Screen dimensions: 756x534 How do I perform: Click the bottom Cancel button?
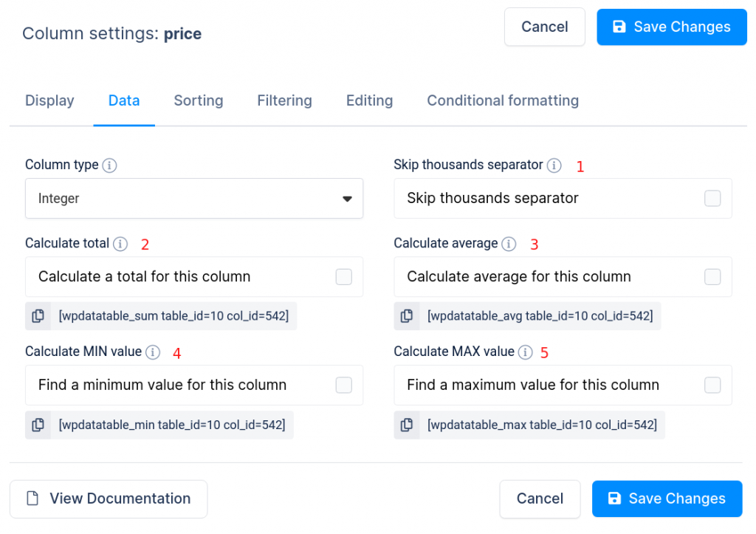coord(540,499)
